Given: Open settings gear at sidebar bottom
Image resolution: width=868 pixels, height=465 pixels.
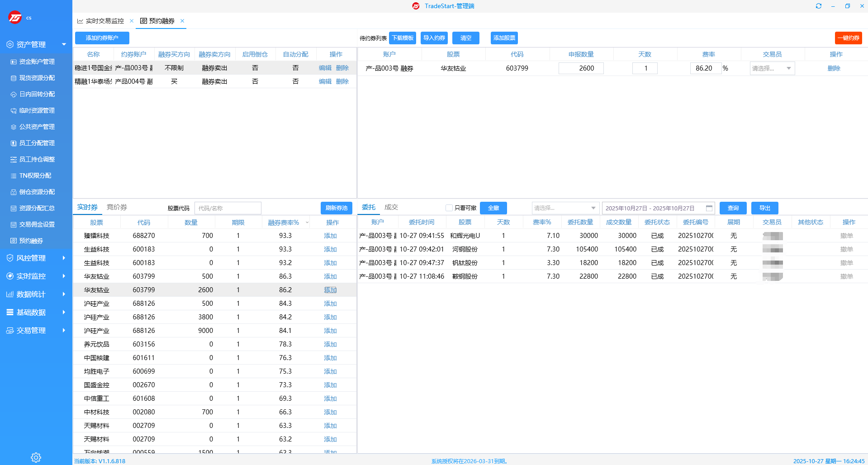Looking at the screenshot, I should coord(36,457).
